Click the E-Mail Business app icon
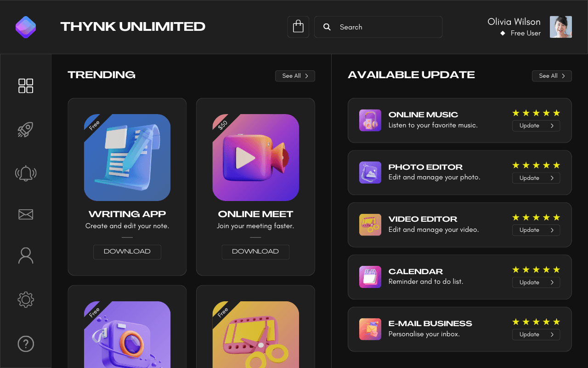The width and height of the screenshot is (588, 368). [370, 329]
